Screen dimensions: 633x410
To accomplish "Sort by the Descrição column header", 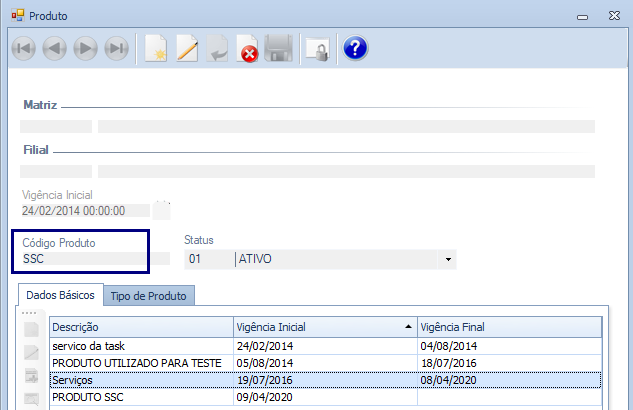I will pyautogui.click(x=141, y=327).
